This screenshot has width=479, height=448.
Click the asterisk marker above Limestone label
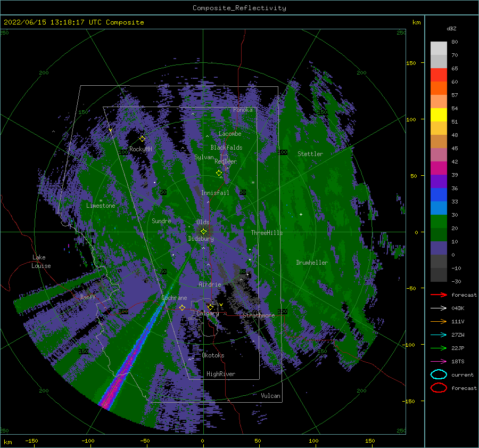[x=101, y=201]
